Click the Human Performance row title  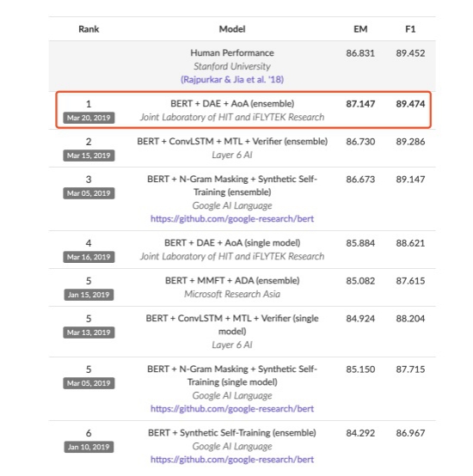232,53
